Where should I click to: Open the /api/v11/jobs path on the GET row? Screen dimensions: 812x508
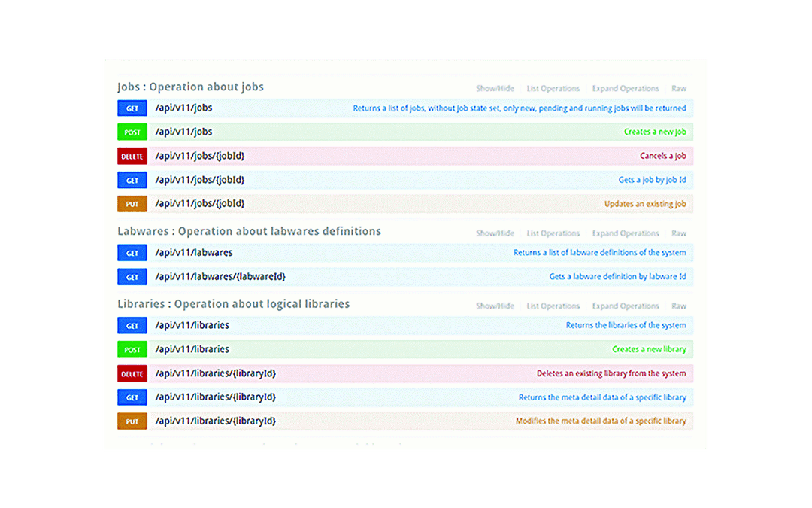[x=184, y=108]
